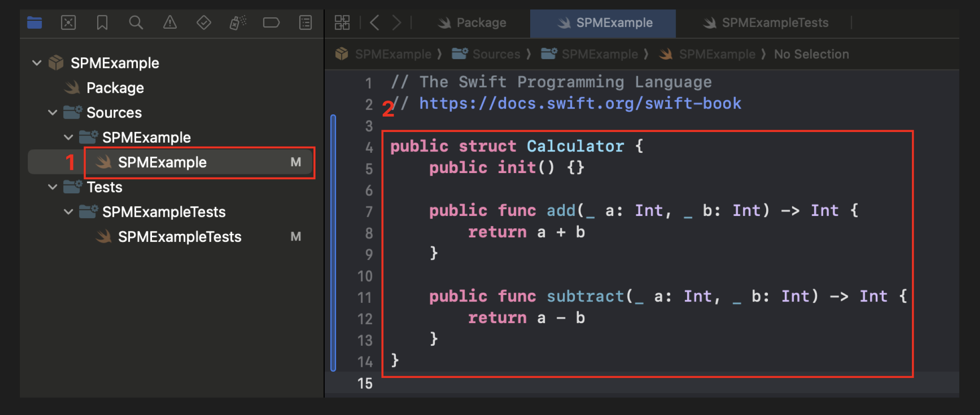Click the package box icon beside root SPMExample
This screenshot has height=415, width=980.
(x=56, y=63)
